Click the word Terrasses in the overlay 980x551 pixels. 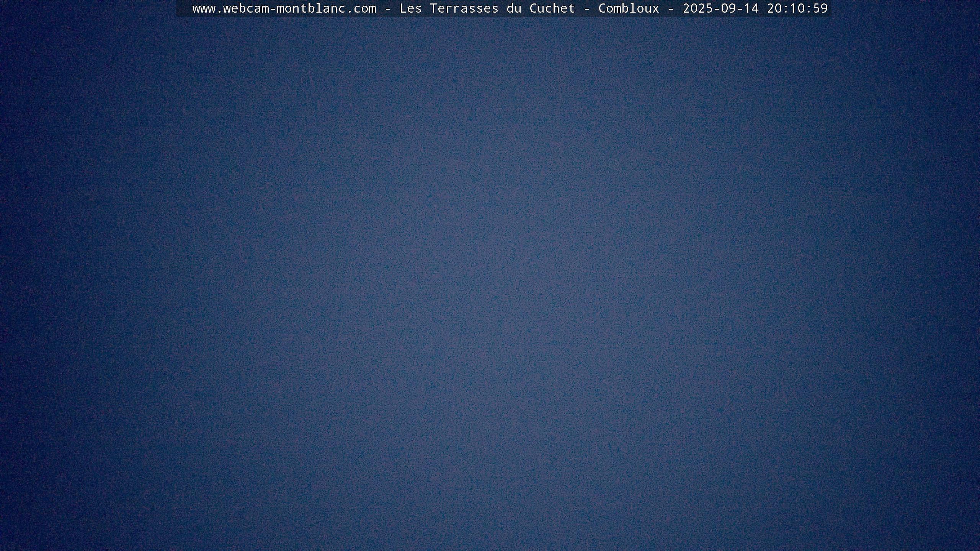(464, 8)
